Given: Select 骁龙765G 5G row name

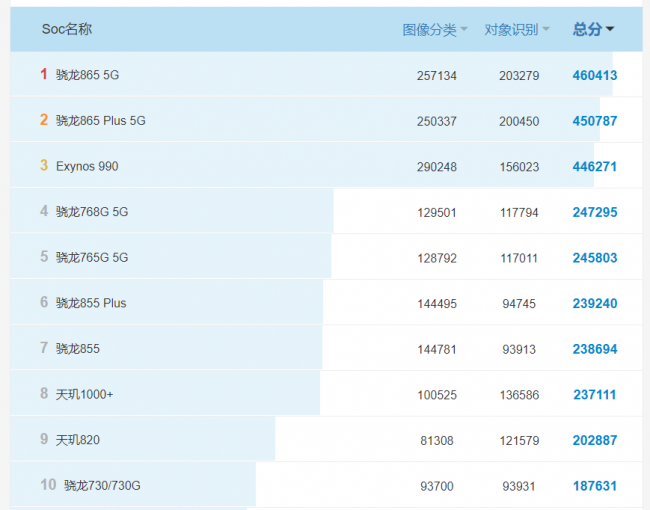Looking at the screenshot, I should (x=92, y=257).
